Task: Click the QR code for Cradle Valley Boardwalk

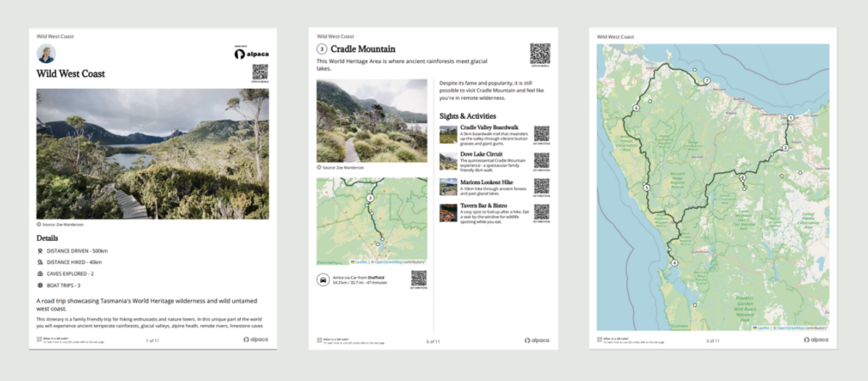Action: (x=541, y=133)
